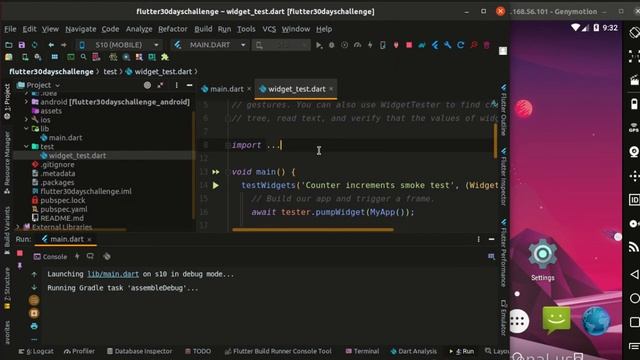Click the blue circular reload arrow icon
Viewport: 640px width, 360px height.
(x=461, y=45)
